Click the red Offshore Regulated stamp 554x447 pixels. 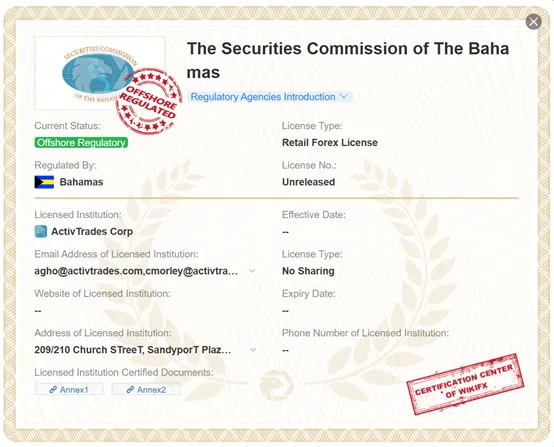148,101
